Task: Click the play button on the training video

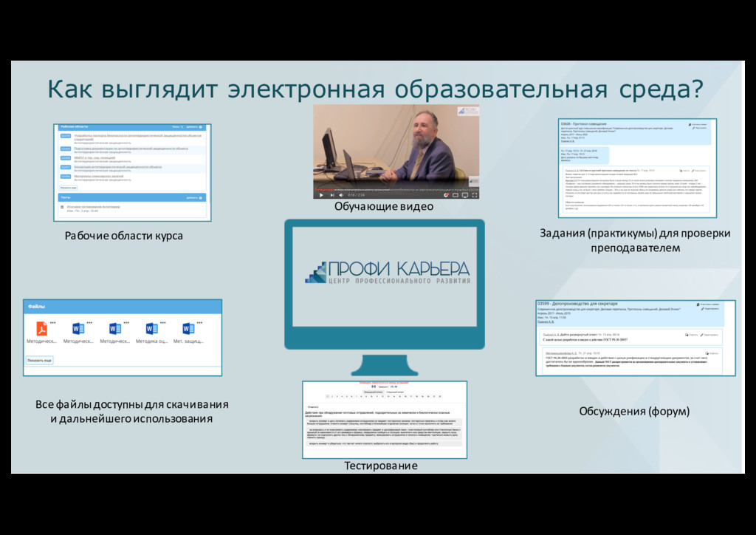Action: pyautogui.click(x=321, y=195)
